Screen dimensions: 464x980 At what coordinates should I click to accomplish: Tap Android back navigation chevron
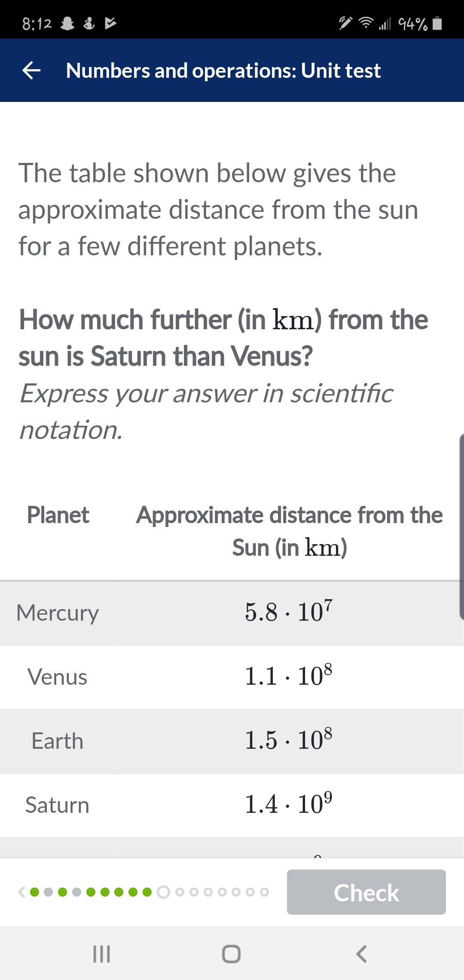click(361, 953)
